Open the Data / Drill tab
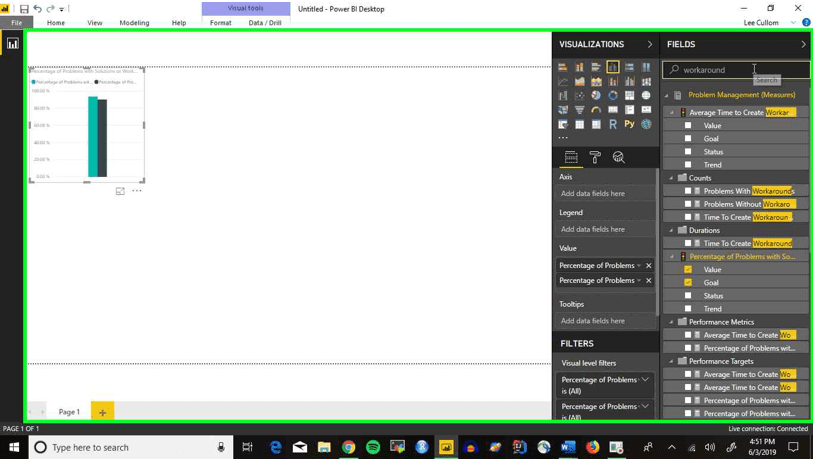 265,23
